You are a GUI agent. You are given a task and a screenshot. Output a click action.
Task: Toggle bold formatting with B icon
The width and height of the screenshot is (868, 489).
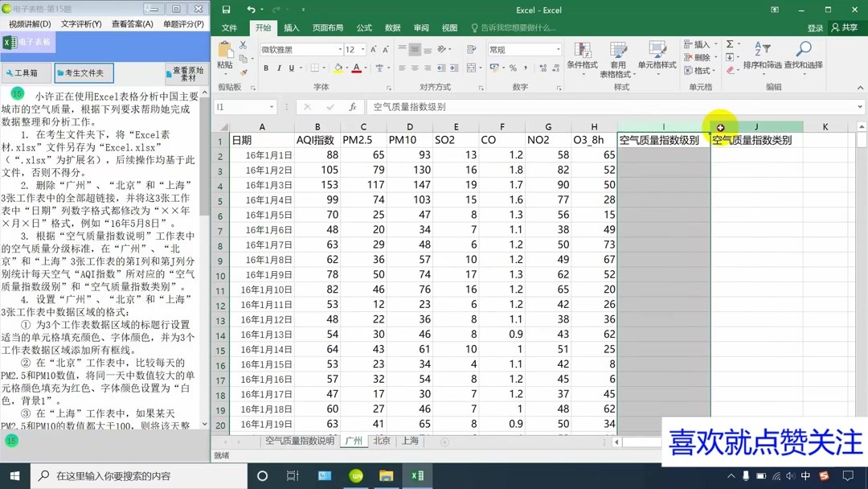click(265, 67)
